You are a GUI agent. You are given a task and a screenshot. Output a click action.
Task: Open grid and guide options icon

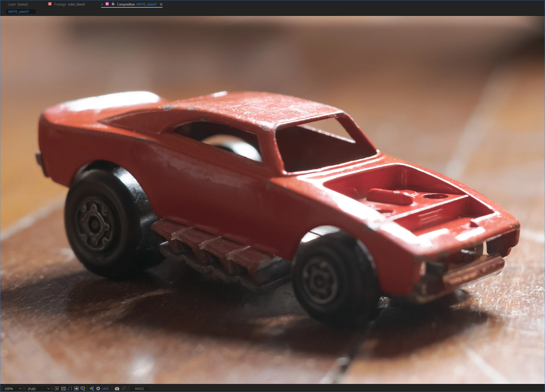pyautogui.click(x=83, y=388)
